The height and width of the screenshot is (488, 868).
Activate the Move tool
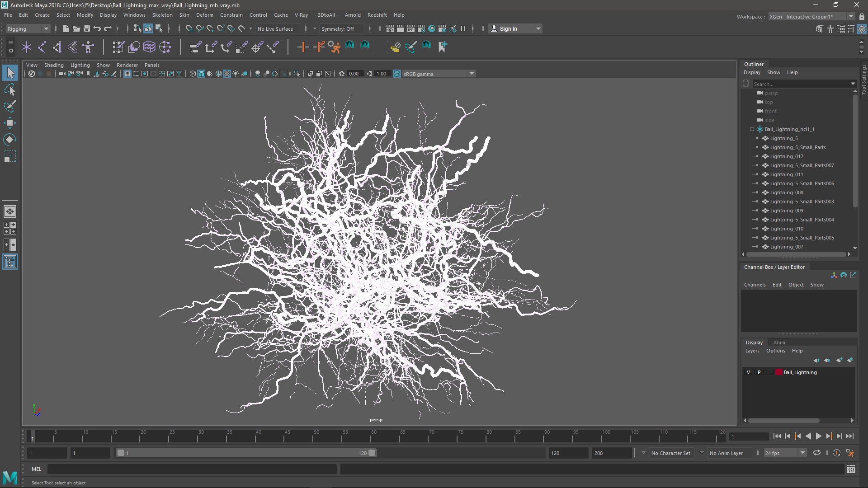coord(10,123)
